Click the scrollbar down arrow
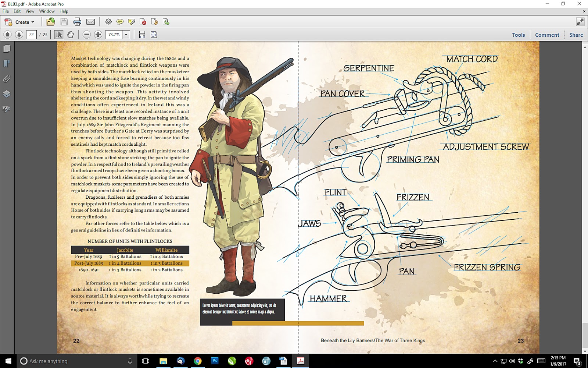This screenshot has width=588, height=368. [x=585, y=351]
